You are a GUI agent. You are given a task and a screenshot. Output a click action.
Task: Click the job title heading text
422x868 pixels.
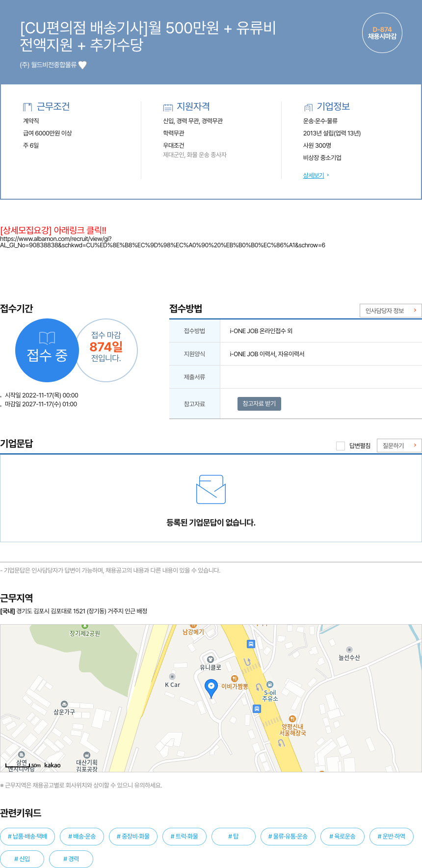[148, 36]
